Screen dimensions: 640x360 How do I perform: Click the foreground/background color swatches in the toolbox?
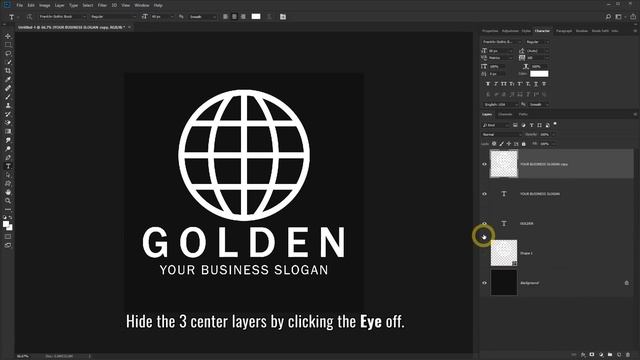coord(8,225)
